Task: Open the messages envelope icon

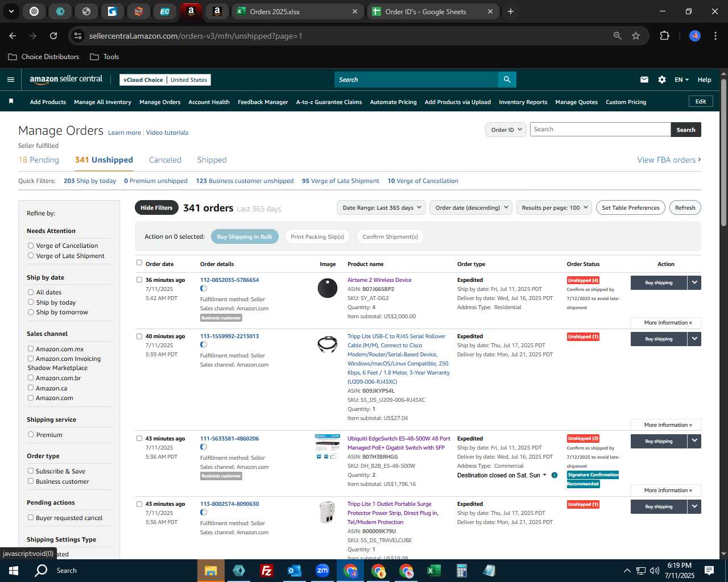Action: tap(644, 80)
